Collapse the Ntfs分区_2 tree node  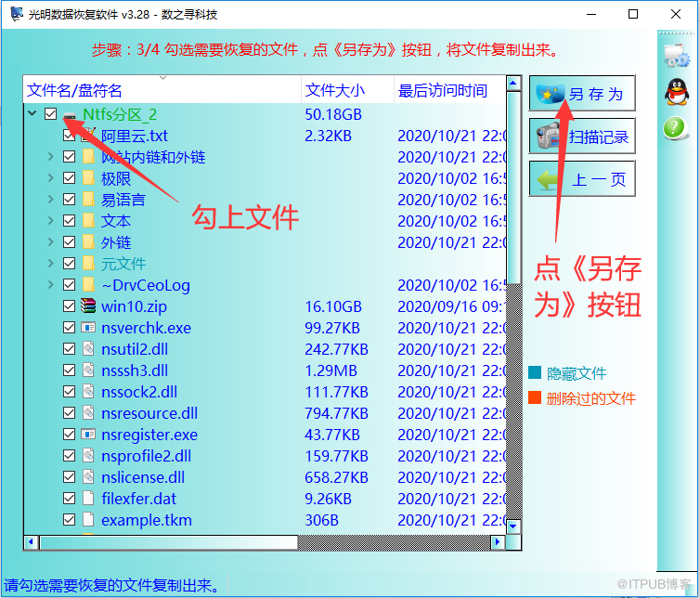(x=32, y=113)
